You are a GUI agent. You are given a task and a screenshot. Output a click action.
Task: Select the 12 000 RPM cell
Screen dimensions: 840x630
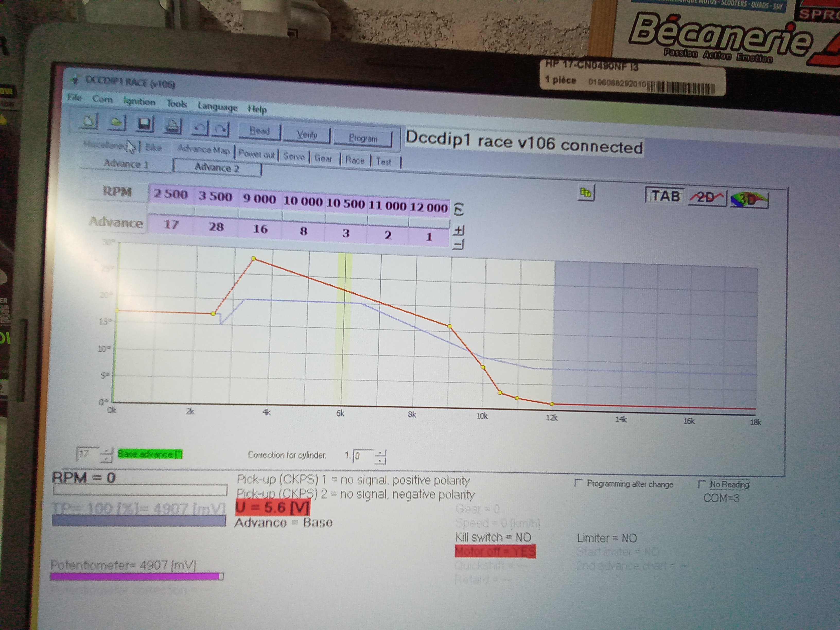pos(429,208)
